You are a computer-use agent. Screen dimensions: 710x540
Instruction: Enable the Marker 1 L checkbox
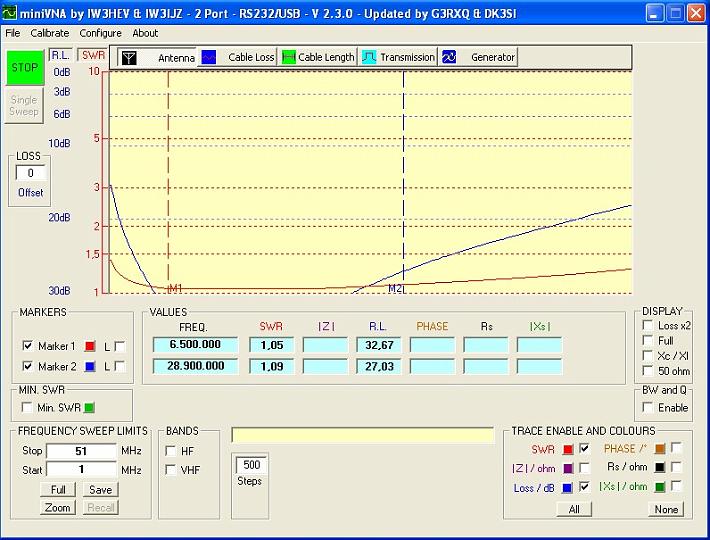tap(120, 346)
